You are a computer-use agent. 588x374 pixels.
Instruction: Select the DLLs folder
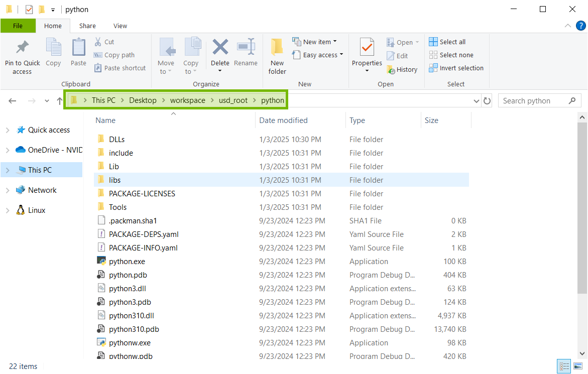(x=116, y=140)
